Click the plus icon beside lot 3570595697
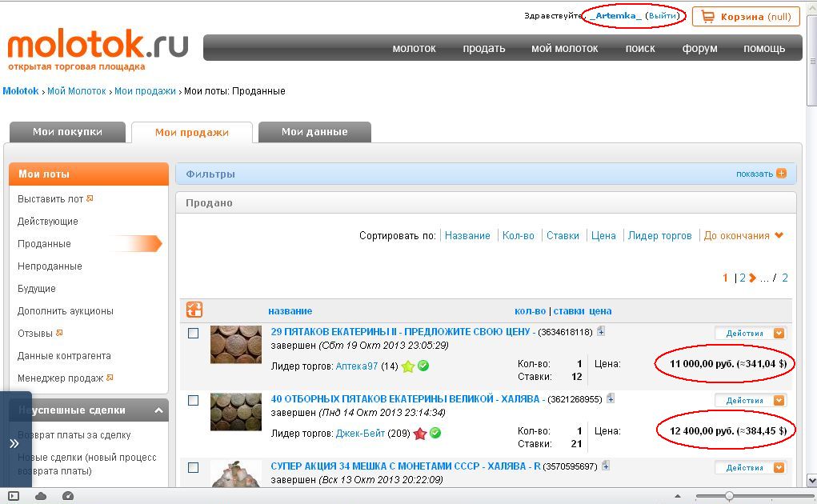Screen dimensions: 817x504 tap(606, 466)
